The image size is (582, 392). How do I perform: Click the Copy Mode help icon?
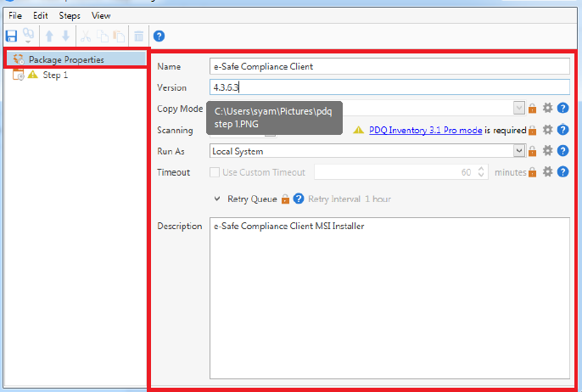pos(563,108)
